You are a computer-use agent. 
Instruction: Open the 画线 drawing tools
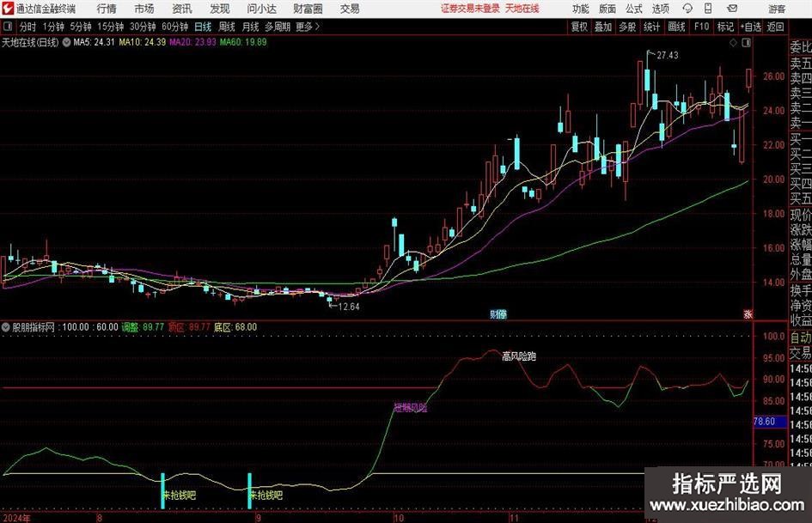click(x=677, y=27)
